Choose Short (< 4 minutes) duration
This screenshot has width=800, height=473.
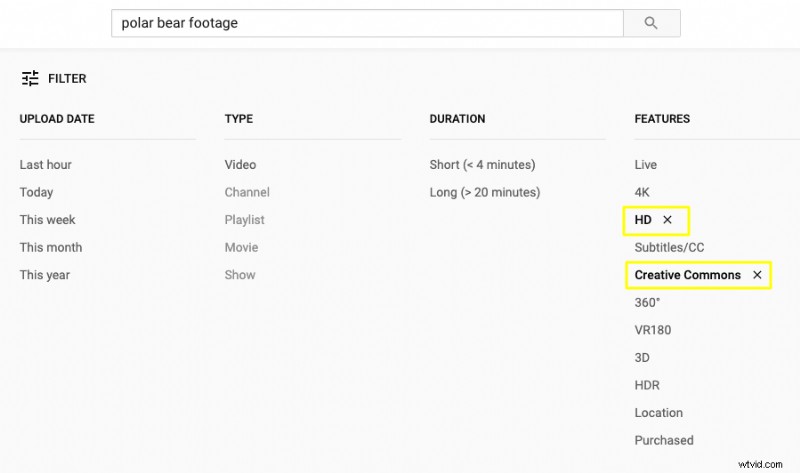tap(482, 165)
